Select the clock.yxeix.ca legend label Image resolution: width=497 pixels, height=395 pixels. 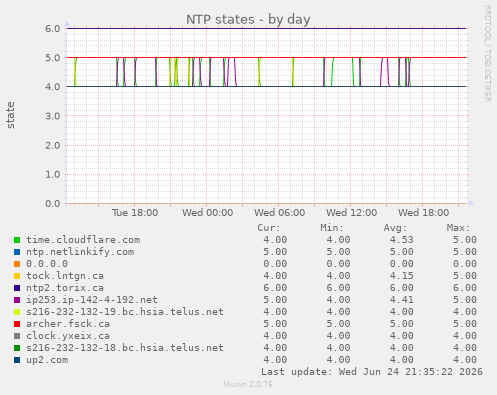(68, 336)
